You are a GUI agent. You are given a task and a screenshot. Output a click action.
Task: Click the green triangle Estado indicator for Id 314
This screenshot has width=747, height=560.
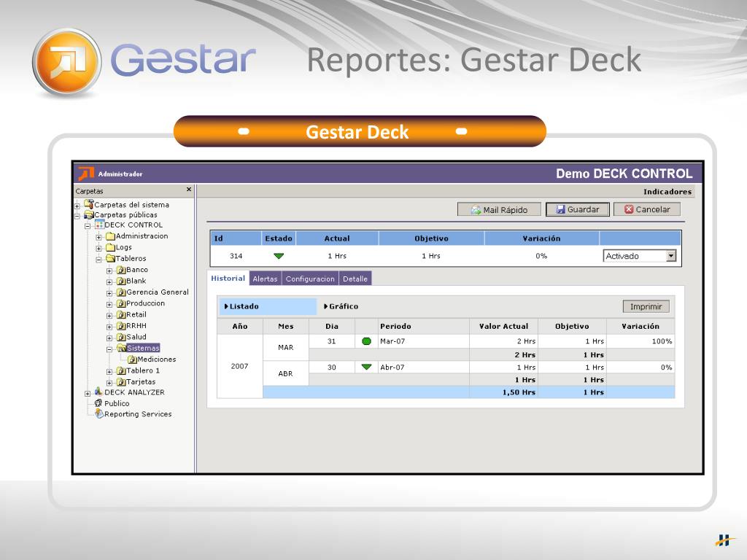pyautogui.click(x=279, y=256)
